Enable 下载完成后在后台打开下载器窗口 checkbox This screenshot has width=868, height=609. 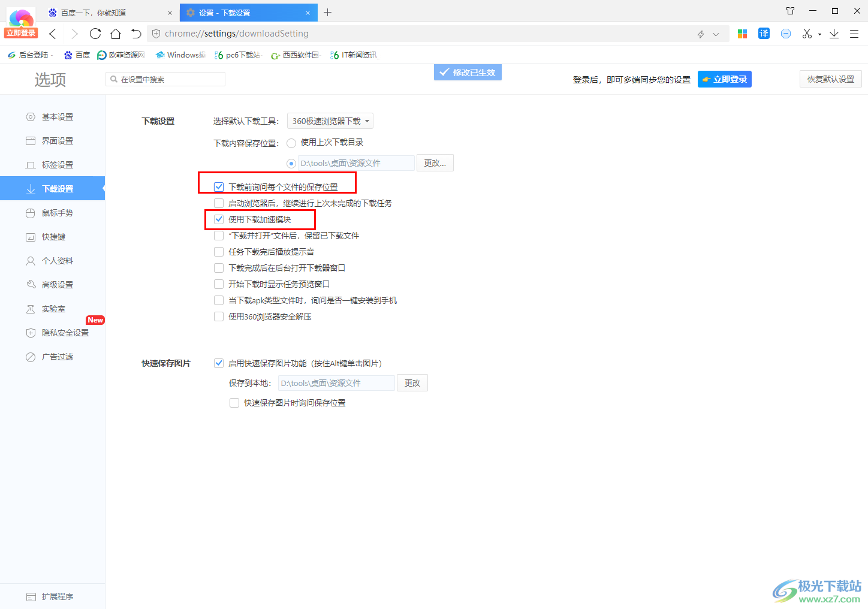pos(219,268)
